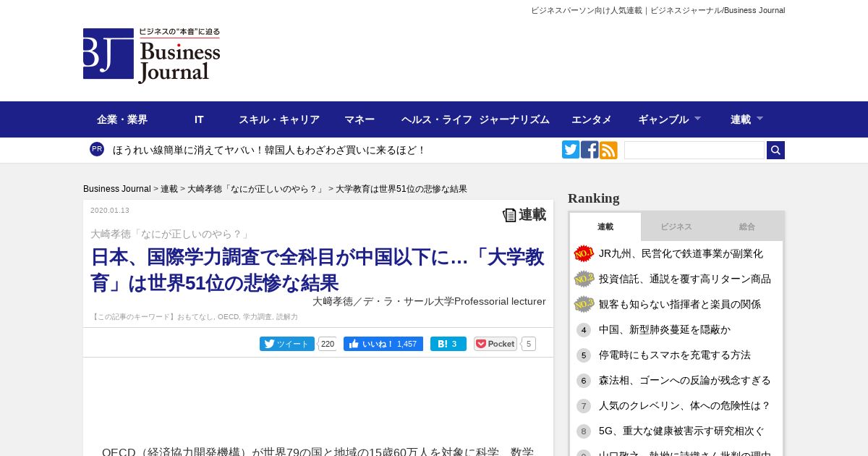Open ranking article 森法相、ゴーンへの反論が残念すぎる

pos(685,380)
